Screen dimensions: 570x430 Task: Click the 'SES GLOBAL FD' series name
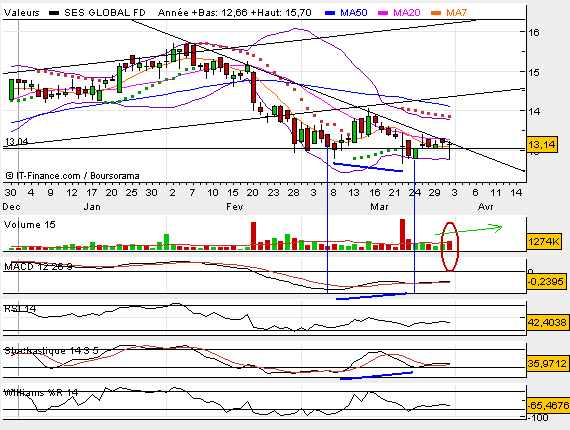[105, 13]
